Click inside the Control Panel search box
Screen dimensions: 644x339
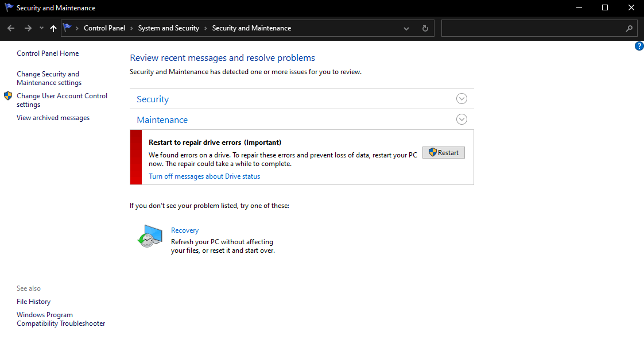(x=531, y=28)
